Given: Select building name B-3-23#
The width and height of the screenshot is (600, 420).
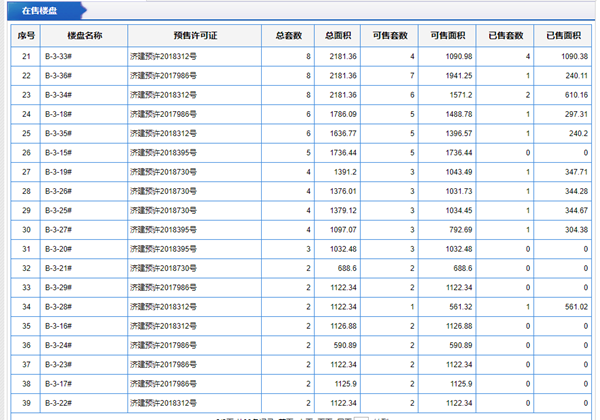Looking at the screenshot, I should pyautogui.click(x=59, y=365).
